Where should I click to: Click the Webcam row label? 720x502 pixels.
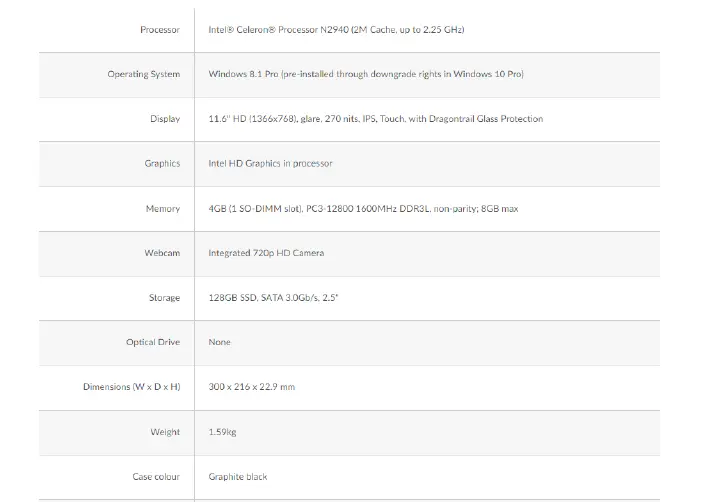tap(162, 253)
